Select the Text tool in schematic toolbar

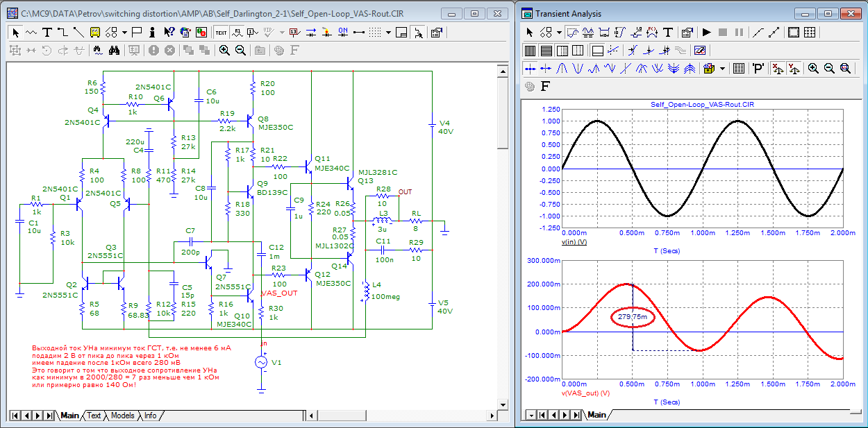point(47,32)
